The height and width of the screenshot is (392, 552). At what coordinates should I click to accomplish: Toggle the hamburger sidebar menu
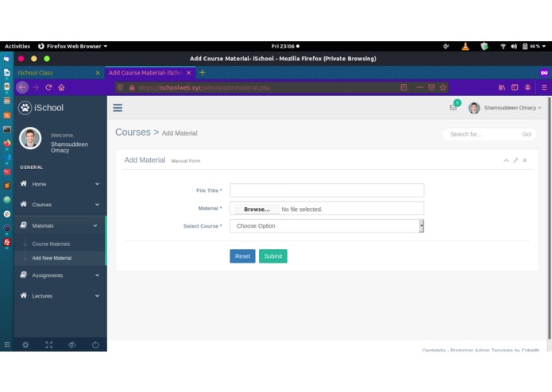point(118,108)
